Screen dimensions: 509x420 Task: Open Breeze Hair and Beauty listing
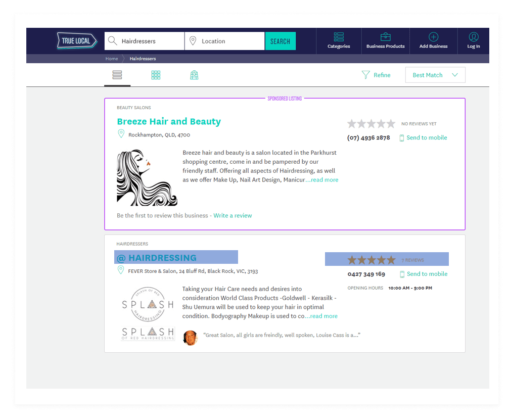(x=169, y=121)
